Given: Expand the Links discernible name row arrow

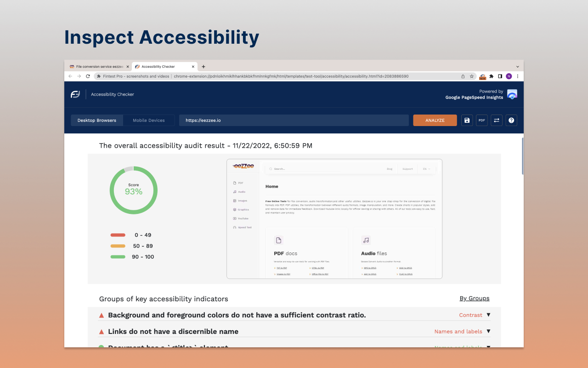Looking at the screenshot, I should pyautogui.click(x=488, y=331).
